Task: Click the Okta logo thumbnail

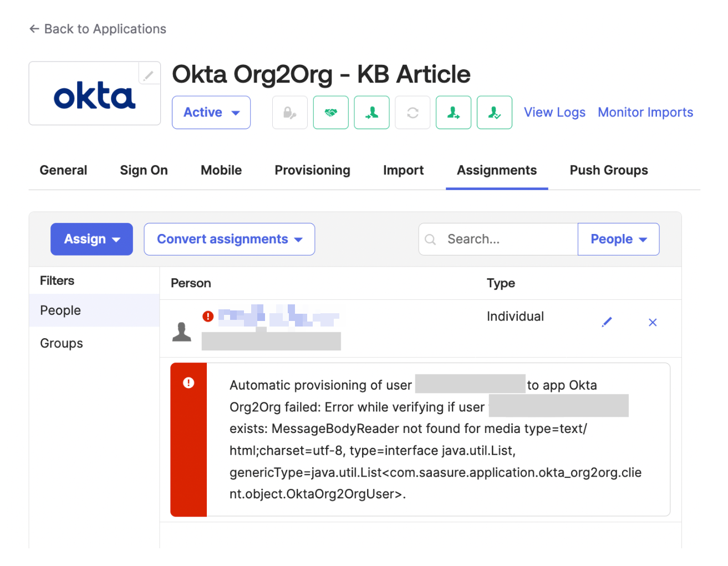Action: (x=95, y=96)
